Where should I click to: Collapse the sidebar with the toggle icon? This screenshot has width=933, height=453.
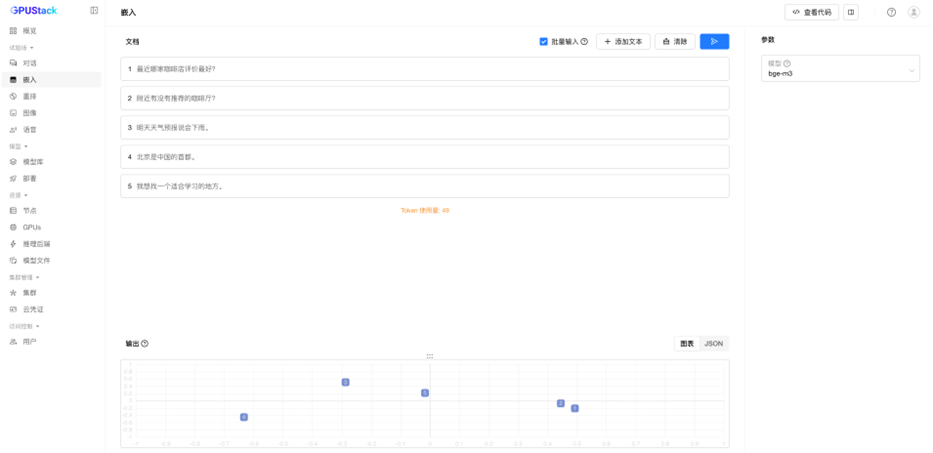94,10
